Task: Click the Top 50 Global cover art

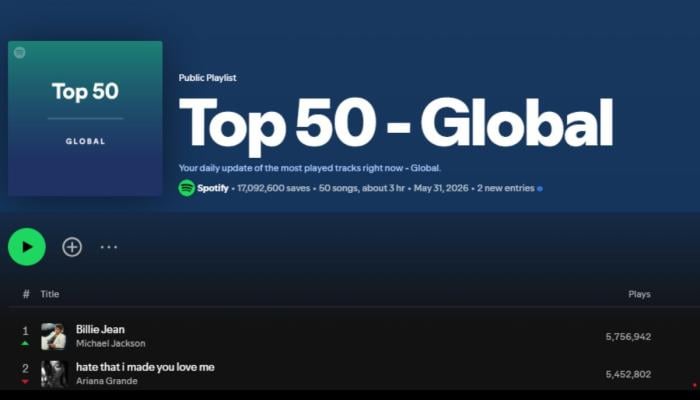Action: tap(85, 118)
